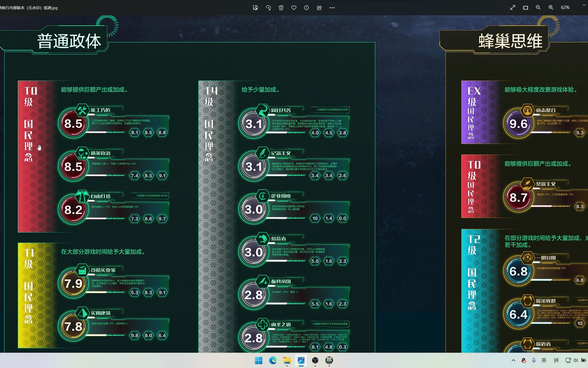Click the 9.6 score circle for 意志整合
588x368 pixels.
point(518,124)
